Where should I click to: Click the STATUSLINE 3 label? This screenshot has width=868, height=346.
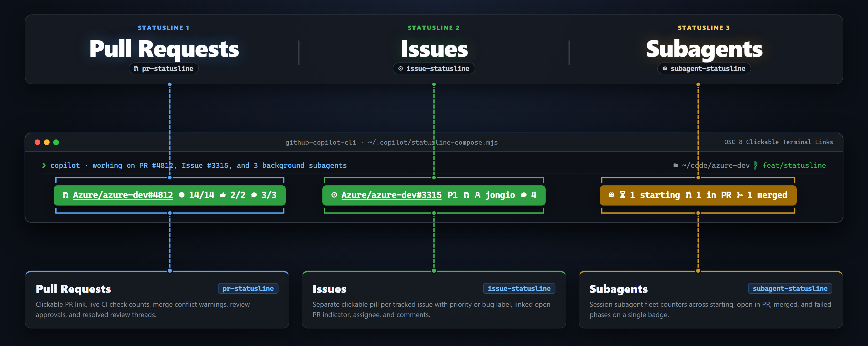point(704,28)
